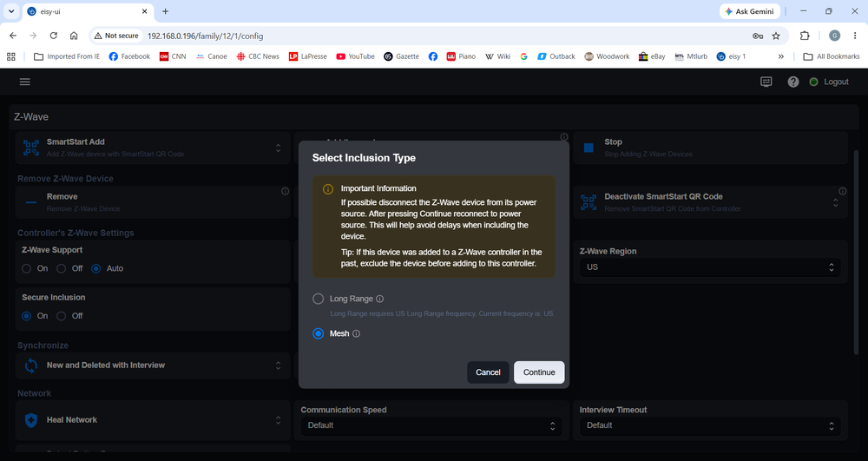Open Chrome profile avatar
Screen dimensions: 868x461
[x=835, y=36]
